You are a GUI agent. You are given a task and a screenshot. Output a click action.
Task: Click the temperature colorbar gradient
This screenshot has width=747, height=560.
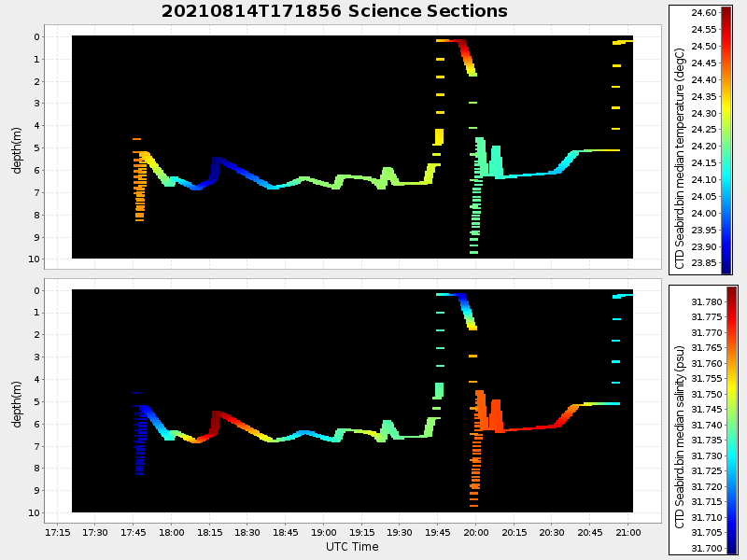point(726,140)
